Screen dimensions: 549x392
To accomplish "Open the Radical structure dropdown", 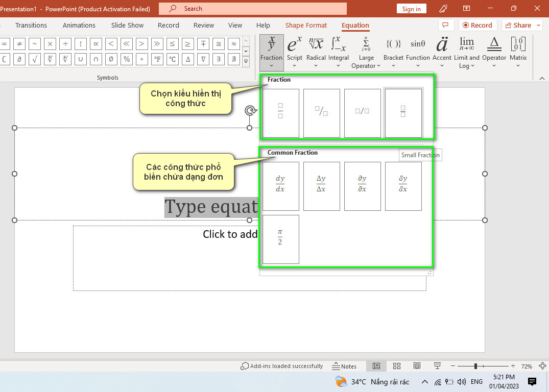I will point(316,53).
